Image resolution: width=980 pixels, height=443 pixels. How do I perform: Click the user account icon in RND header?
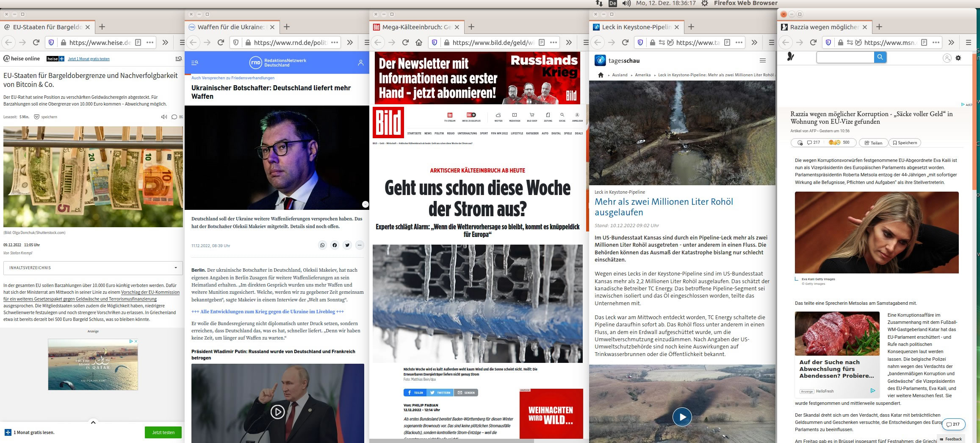tap(360, 63)
